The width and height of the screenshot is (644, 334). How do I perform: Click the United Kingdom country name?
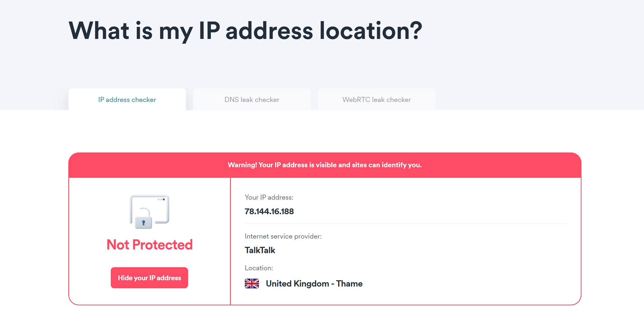pos(297,284)
